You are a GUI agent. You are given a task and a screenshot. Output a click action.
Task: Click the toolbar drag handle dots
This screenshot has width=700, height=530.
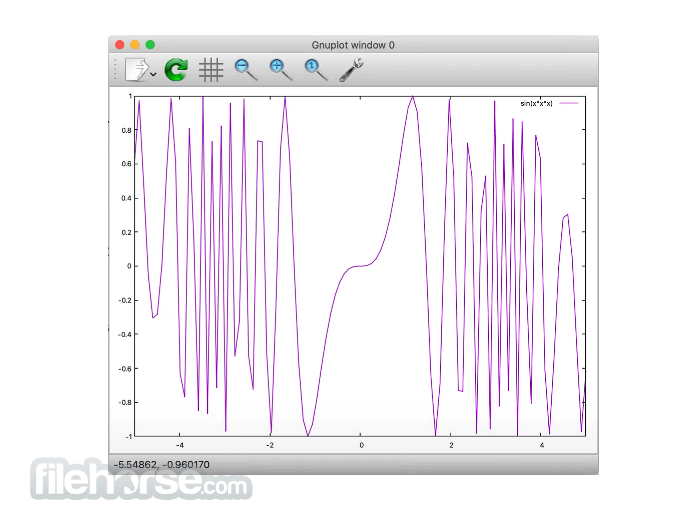click(115, 70)
